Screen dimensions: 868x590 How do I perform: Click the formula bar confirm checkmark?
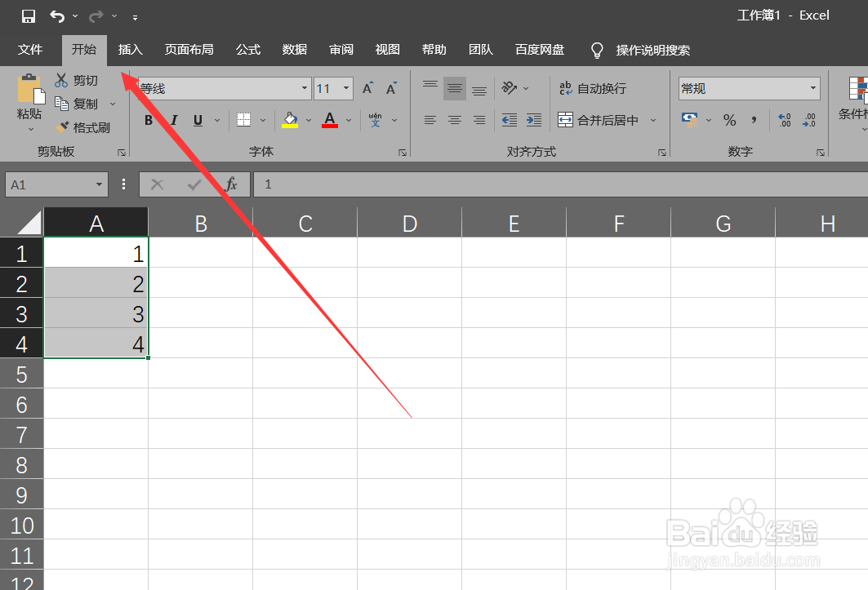194,184
